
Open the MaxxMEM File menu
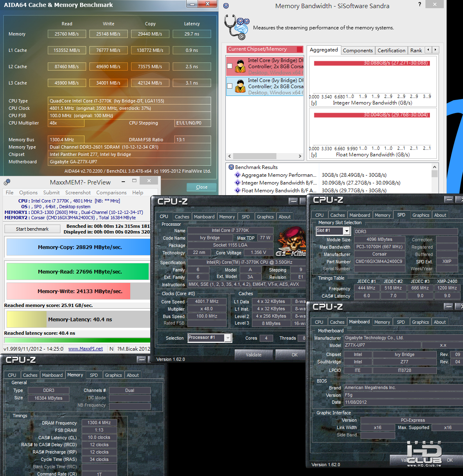(x=9, y=192)
